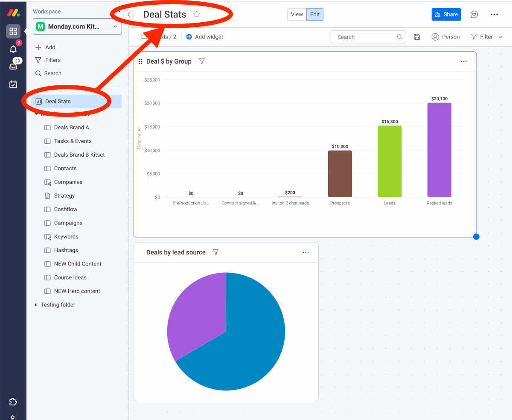Switch dashboard to Edit mode
The image size is (512, 420).
(x=315, y=15)
